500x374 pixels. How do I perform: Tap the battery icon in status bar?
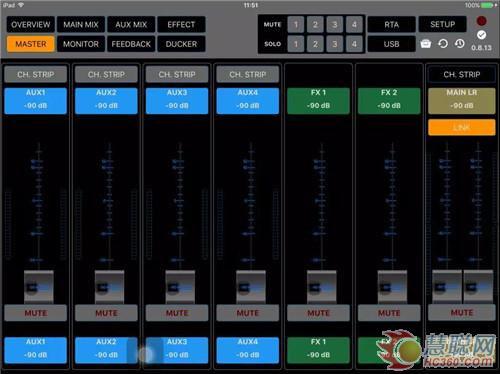488,5
